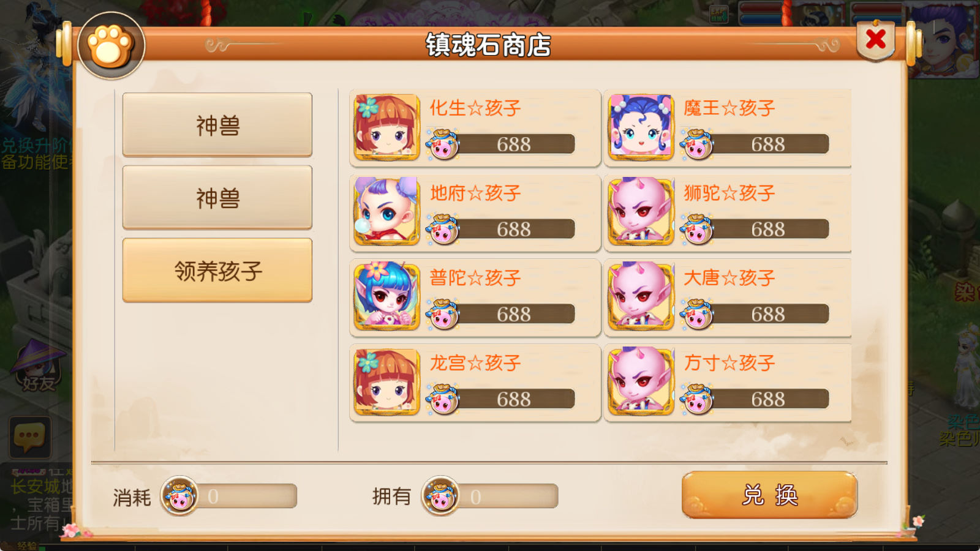The width and height of the screenshot is (980, 551).
Task: Choose the 地府☆孩子 character portrait
Action: 387,212
